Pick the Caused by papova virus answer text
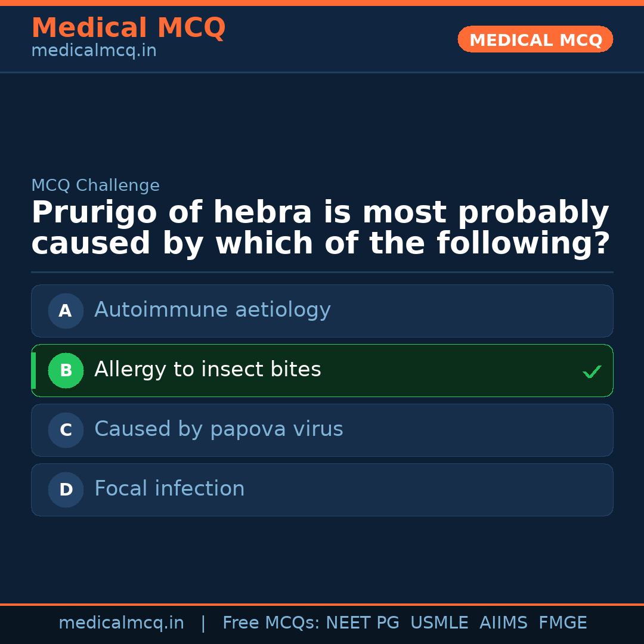 click(218, 429)
